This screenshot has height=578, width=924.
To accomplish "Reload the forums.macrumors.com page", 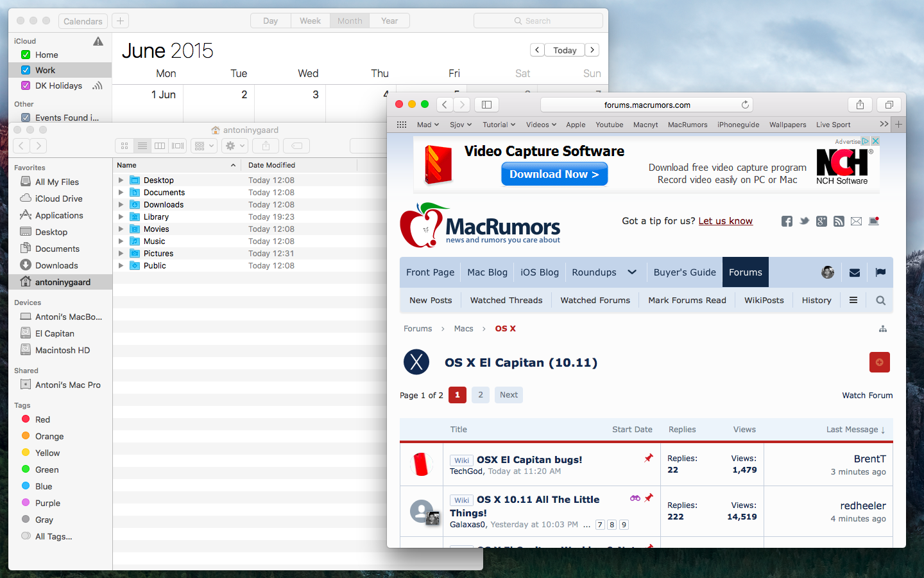I will tap(745, 105).
